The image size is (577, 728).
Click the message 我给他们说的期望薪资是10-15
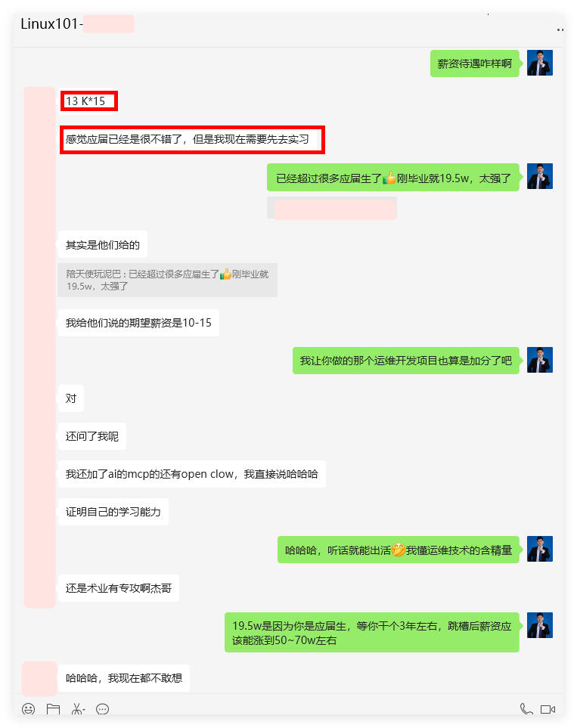click(138, 323)
